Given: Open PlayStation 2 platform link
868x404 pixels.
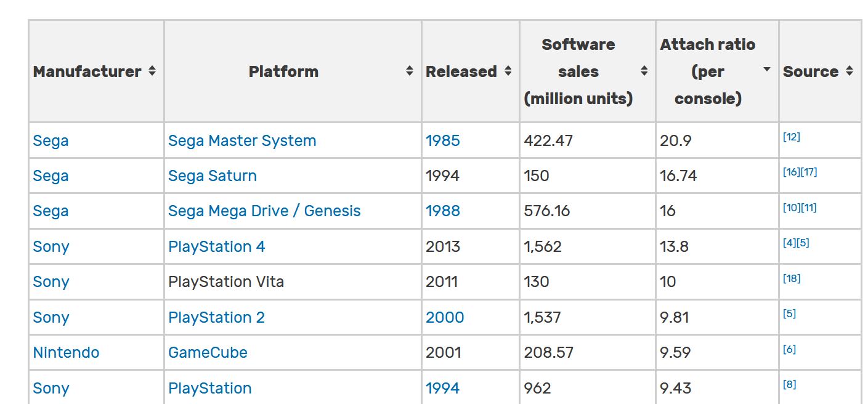Looking at the screenshot, I should [x=216, y=317].
